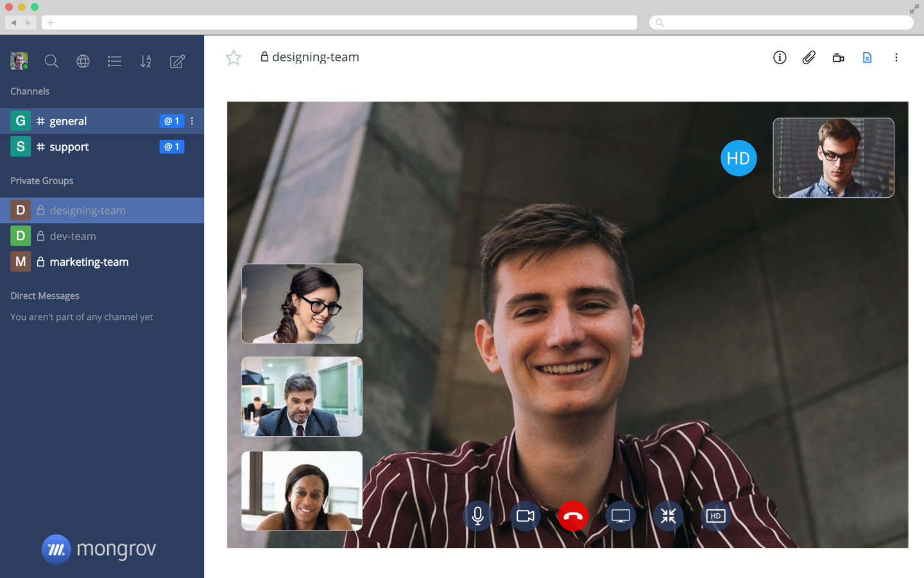
Task: Click the browser forward arrow
Action: point(28,22)
